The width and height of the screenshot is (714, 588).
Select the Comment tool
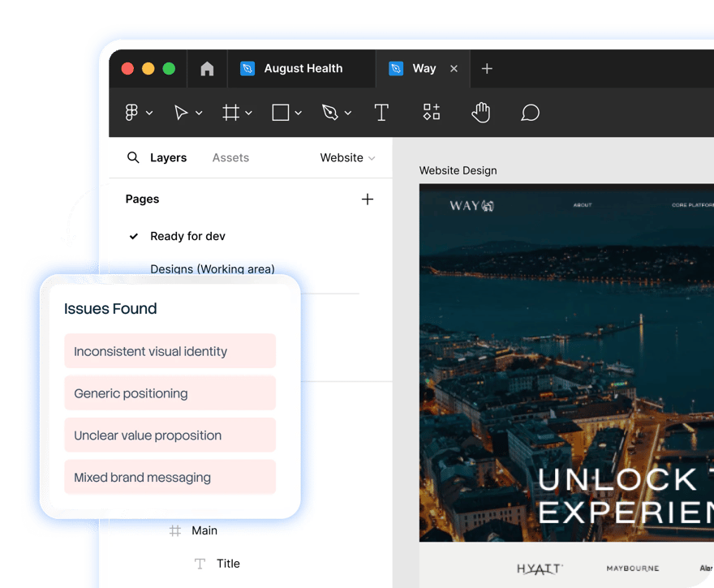[x=530, y=113]
